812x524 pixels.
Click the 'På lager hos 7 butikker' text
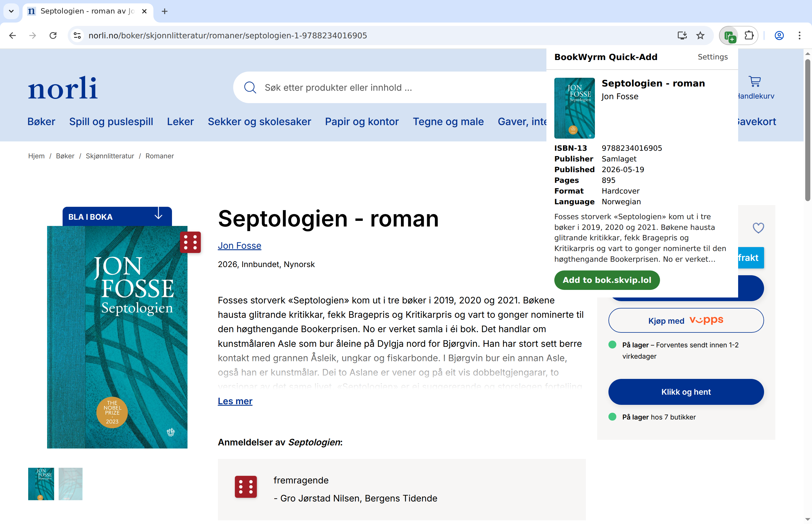coord(659,417)
